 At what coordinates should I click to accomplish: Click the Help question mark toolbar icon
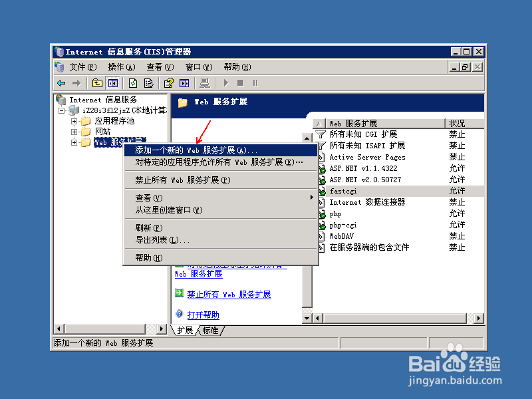click(x=168, y=82)
